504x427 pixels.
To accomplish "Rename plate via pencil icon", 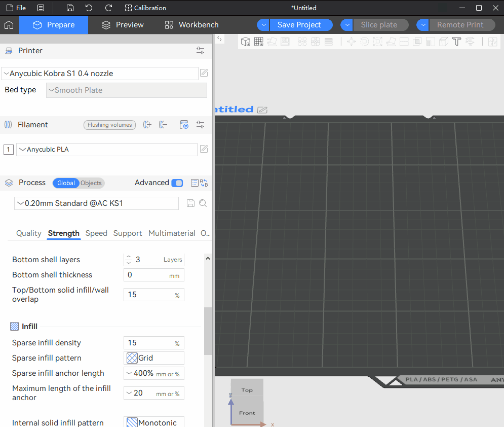I will point(262,110).
